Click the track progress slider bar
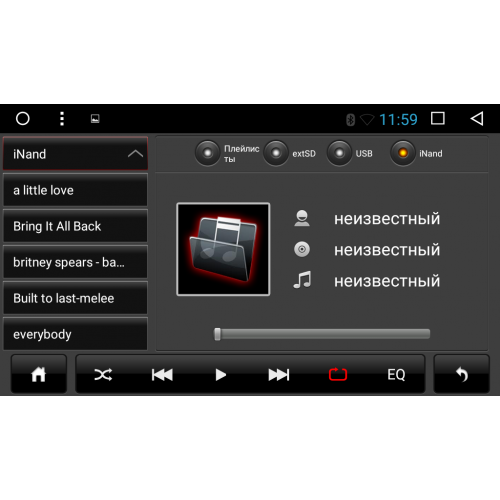The image size is (500, 500). (322, 334)
